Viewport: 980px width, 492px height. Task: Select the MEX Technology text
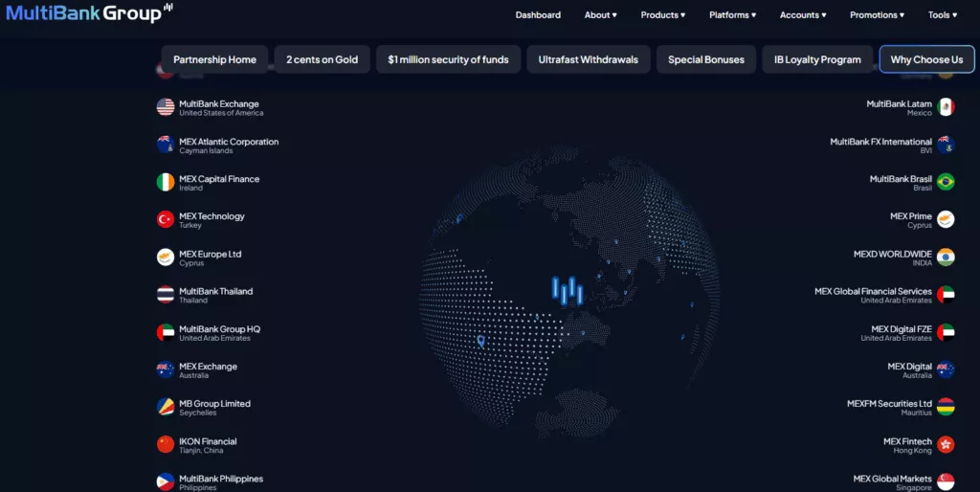coord(212,216)
